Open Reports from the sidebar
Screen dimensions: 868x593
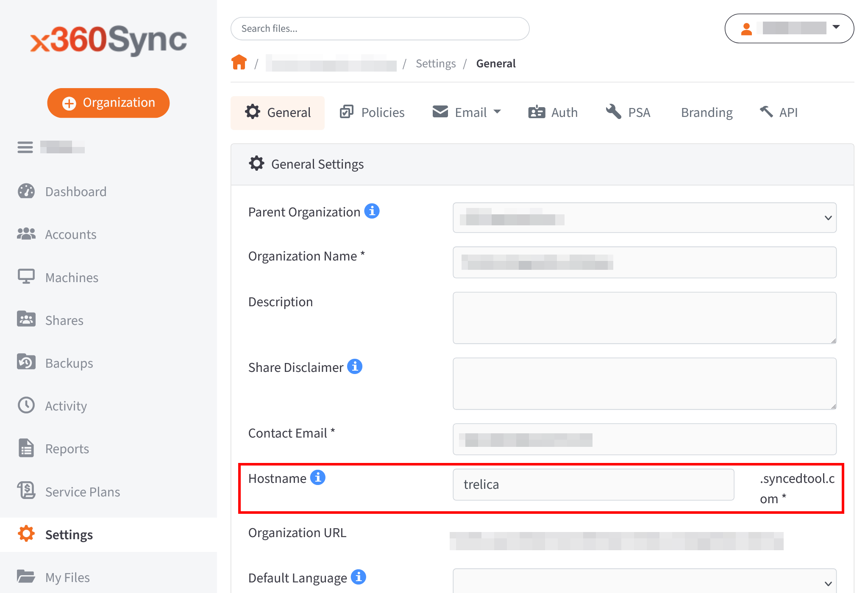pyautogui.click(x=67, y=449)
